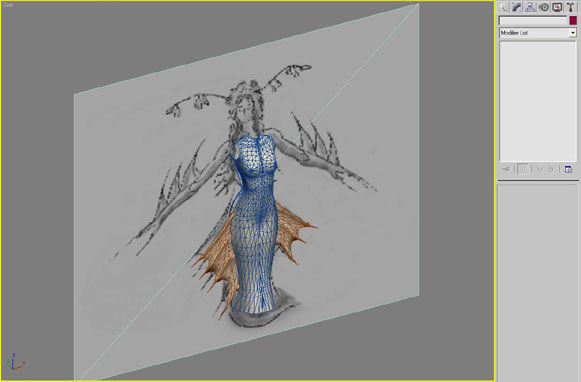Open the Motion panel tab
581x382 pixels.
click(544, 7)
